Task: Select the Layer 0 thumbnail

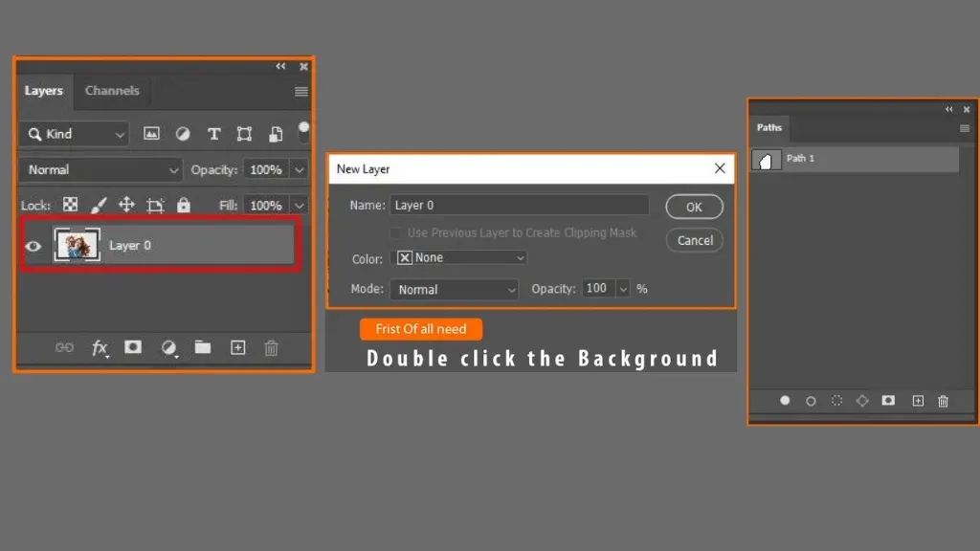Action: pyautogui.click(x=77, y=245)
